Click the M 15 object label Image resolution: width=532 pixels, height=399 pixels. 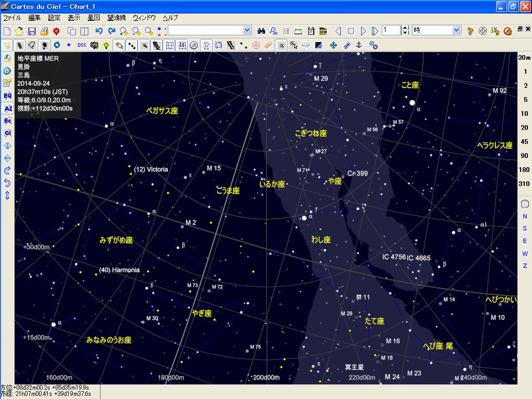pyautogui.click(x=214, y=168)
